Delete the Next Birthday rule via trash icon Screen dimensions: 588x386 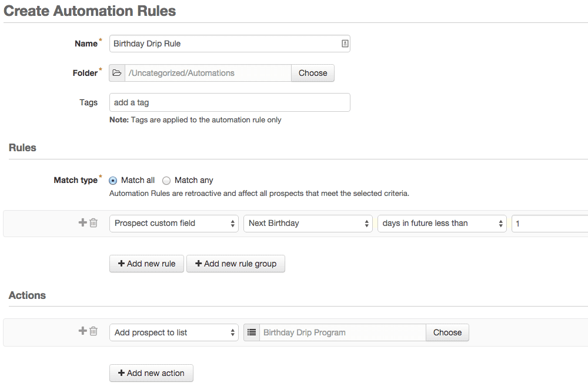93,223
